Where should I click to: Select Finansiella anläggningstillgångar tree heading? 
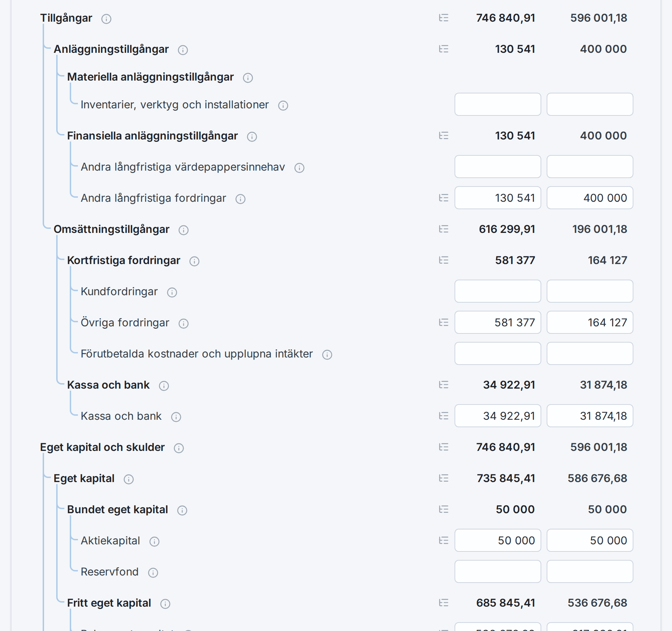coord(152,136)
